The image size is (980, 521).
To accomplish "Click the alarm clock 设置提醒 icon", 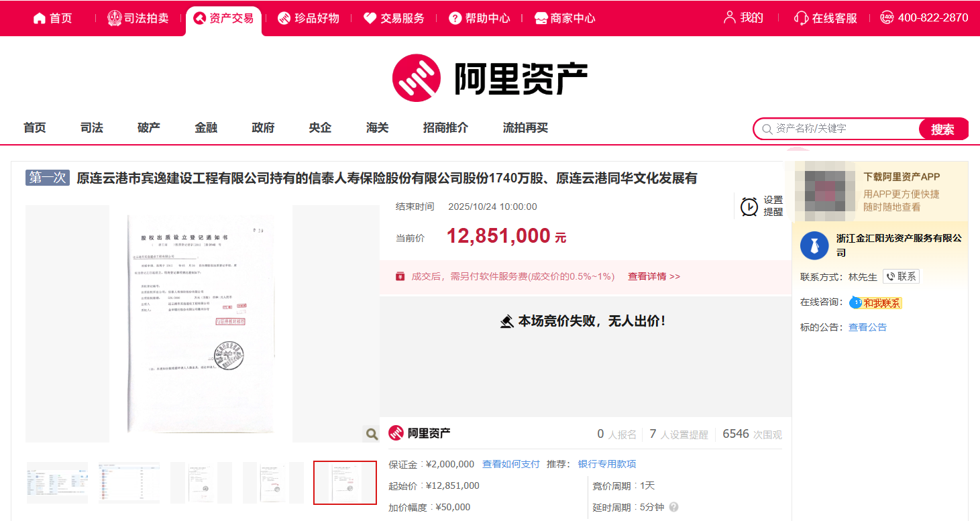I will click(x=749, y=207).
